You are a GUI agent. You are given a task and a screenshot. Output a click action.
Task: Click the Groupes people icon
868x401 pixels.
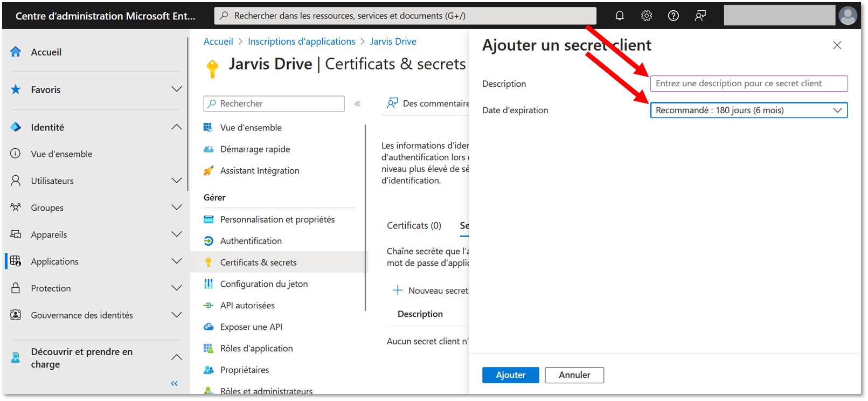[x=16, y=208]
